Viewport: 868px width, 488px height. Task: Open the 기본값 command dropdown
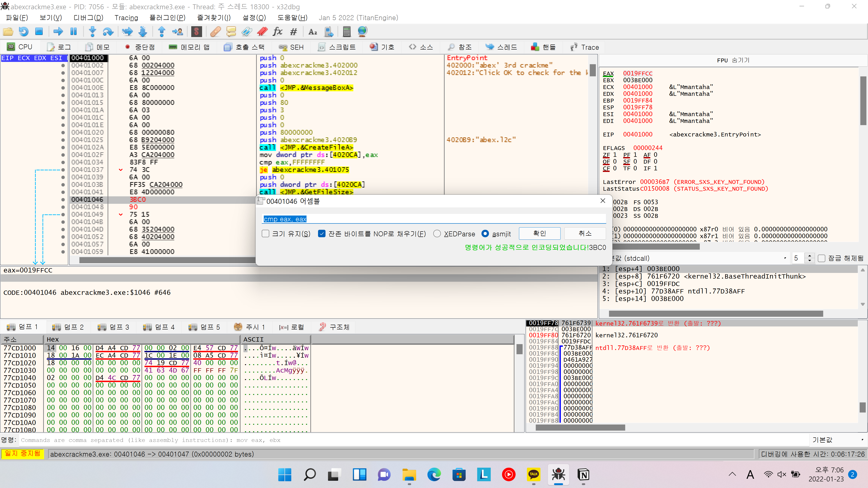tap(838, 440)
